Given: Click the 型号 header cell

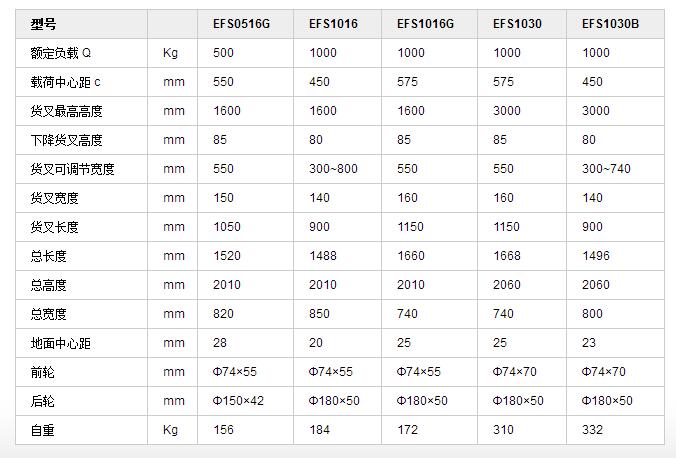Looking at the screenshot, I should tap(43, 24).
